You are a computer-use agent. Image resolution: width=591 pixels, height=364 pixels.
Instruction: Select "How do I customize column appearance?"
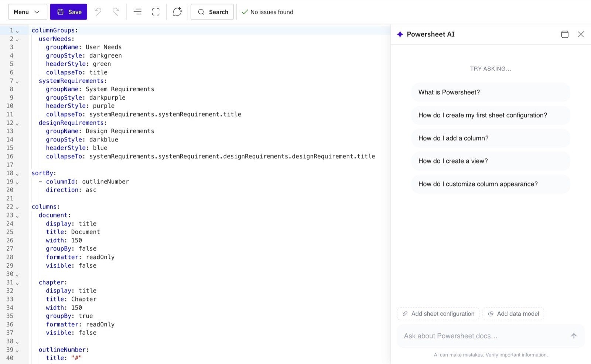pos(491,184)
